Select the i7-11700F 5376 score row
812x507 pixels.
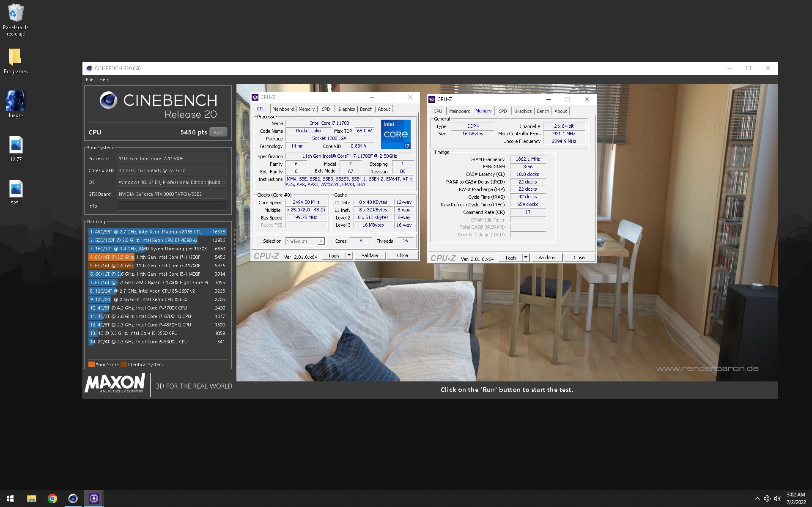[157, 266]
